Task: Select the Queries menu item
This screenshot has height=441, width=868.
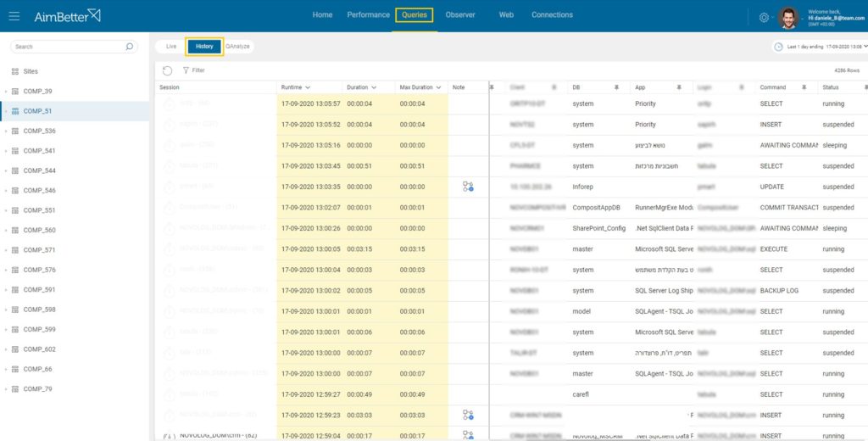Action: [414, 15]
